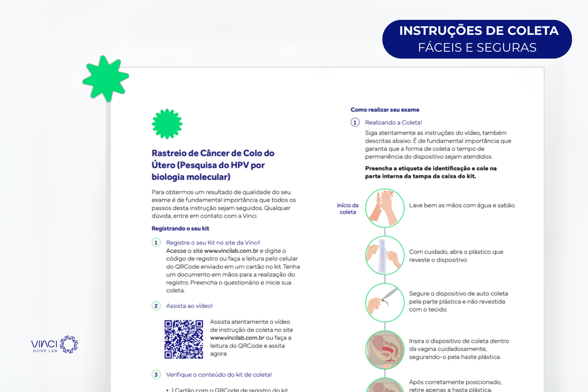This screenshot has width=588, height=392.
Task: Click 'Insira o dispositivo de coleta dentro' instruction text
Action: click(459, 349)
